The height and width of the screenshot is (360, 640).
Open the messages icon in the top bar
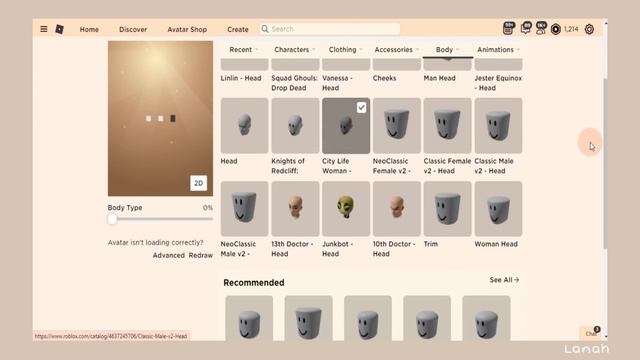[526, 28]
